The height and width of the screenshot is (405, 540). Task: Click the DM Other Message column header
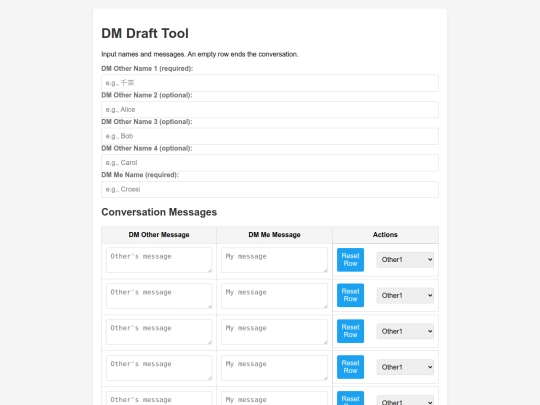[x=159, y=235]
